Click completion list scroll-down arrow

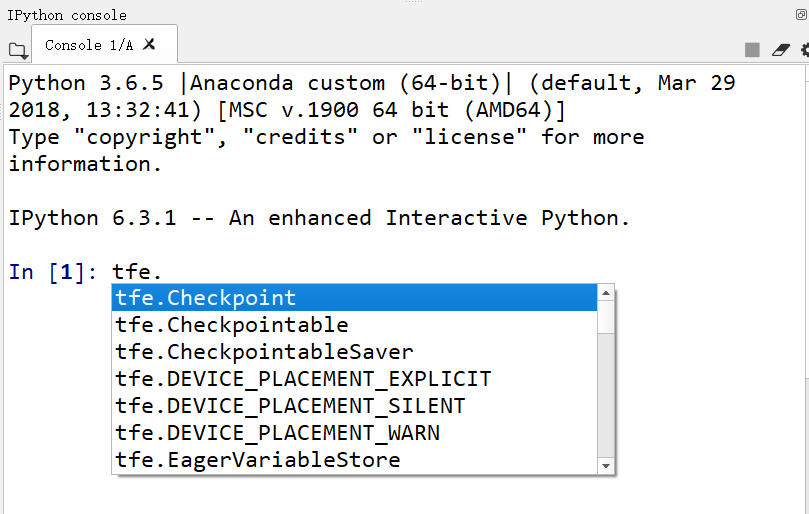tap(606, 465)
